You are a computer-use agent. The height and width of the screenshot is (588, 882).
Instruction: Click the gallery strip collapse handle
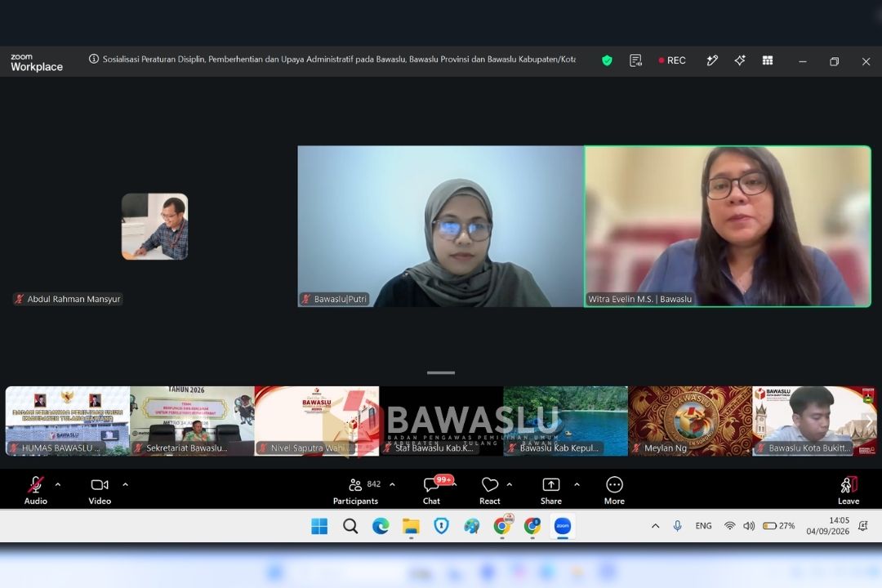click(441, 372)
